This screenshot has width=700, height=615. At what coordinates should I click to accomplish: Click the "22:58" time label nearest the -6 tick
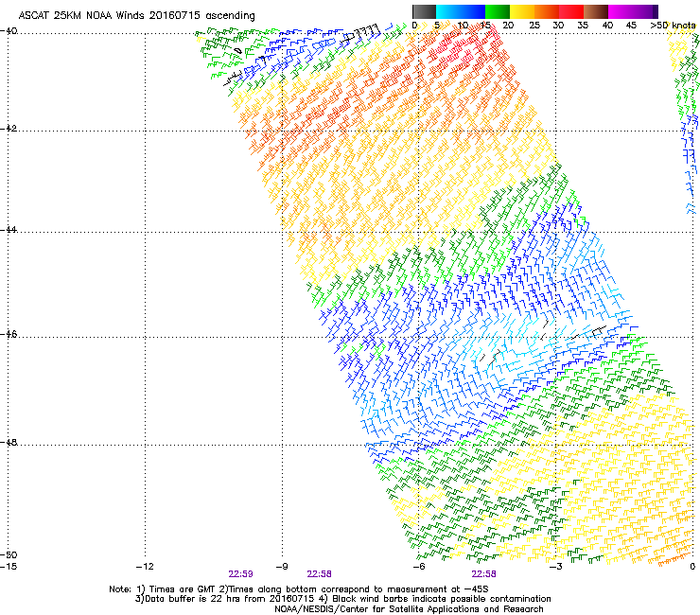point(484,574)
